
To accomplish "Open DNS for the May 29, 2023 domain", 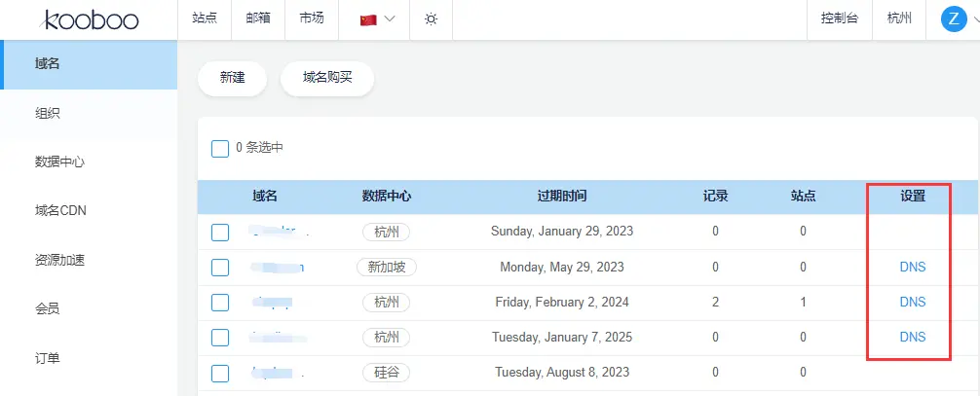I will point(912,267).
